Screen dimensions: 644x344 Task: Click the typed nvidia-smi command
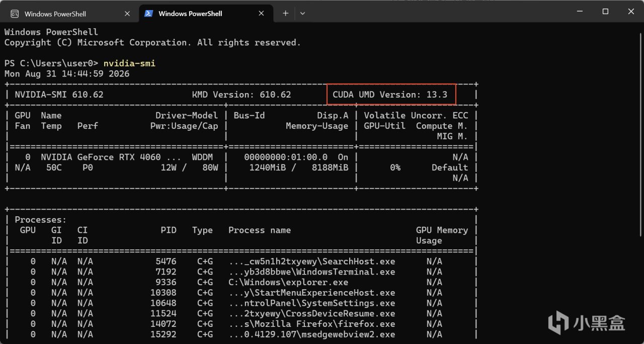129,63
